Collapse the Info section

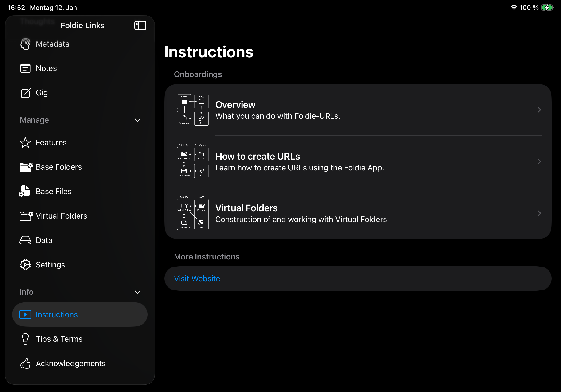pyautogui.click(x=137, y=292)
